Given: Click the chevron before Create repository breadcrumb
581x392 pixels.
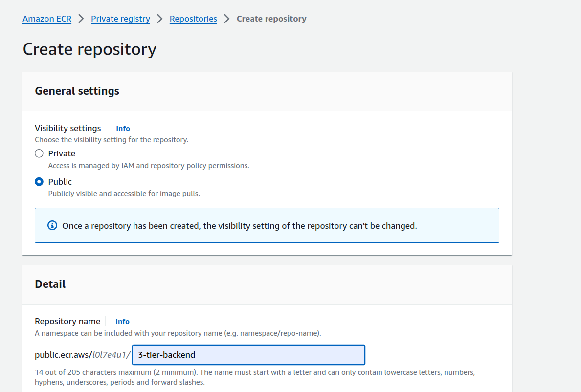Looking at the screenshot, I should (x=227, y=19).
